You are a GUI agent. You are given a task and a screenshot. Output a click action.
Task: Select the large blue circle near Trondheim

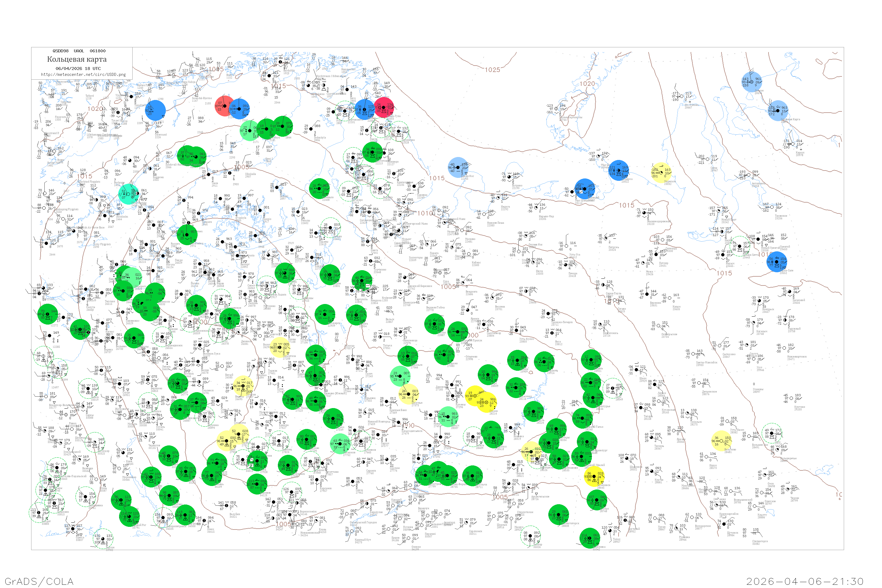click(x=155, y=110)
